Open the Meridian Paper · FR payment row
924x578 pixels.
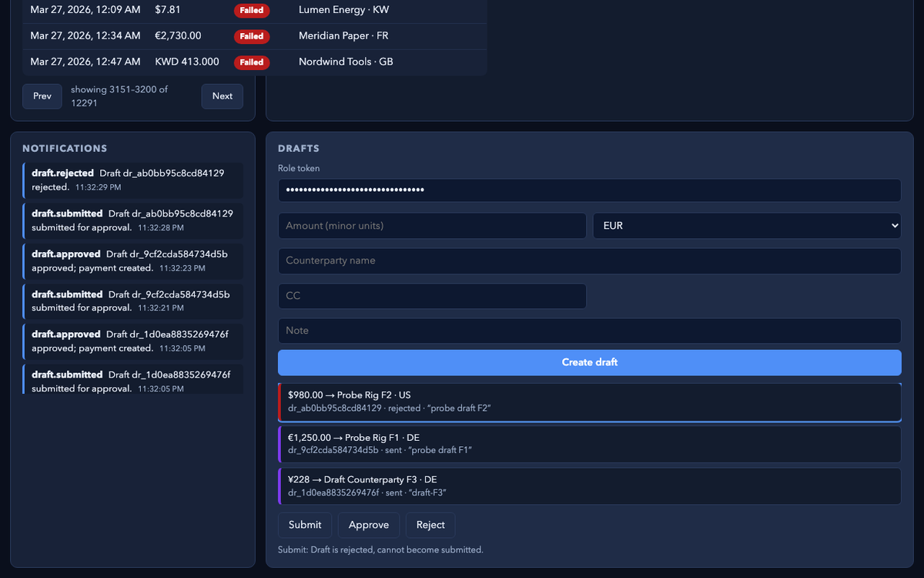pyautogui.click(x=255, y=36)
